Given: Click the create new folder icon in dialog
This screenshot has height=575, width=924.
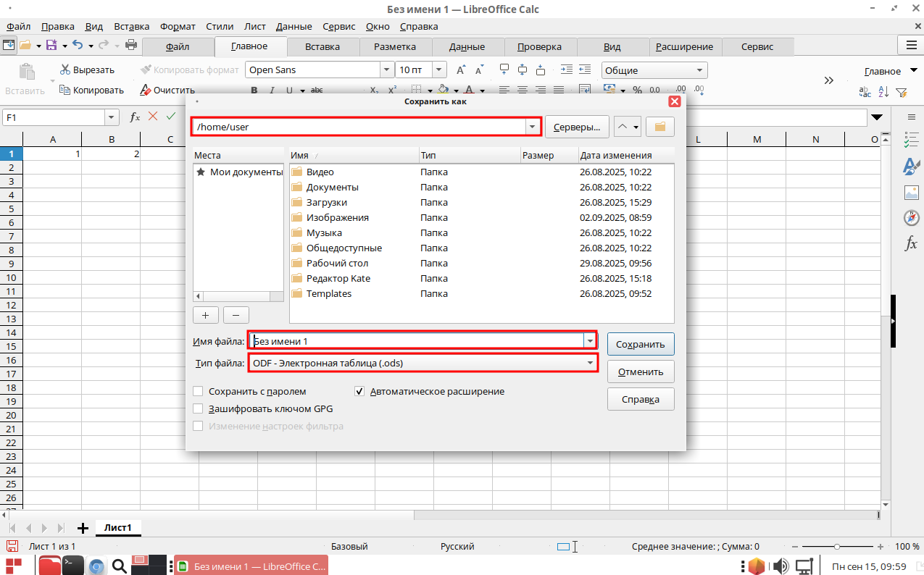Looking at the screenshot, I should [x=659, y=127].
